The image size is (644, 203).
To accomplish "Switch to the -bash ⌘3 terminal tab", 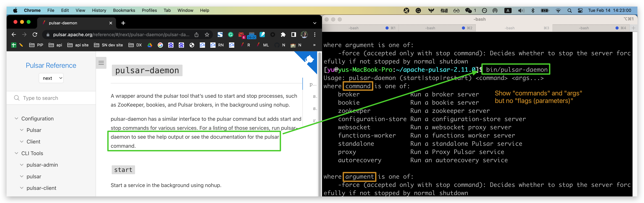I will click(x=510, y=28).
